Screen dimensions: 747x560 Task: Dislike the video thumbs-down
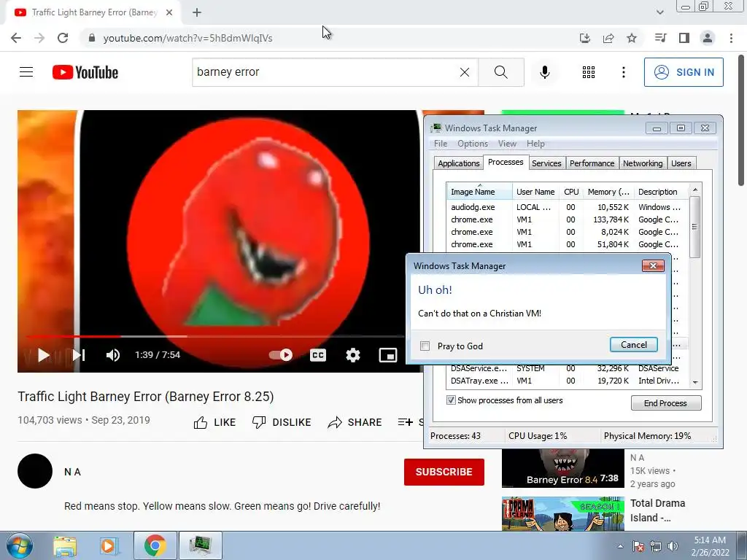(x=282, y=422)
